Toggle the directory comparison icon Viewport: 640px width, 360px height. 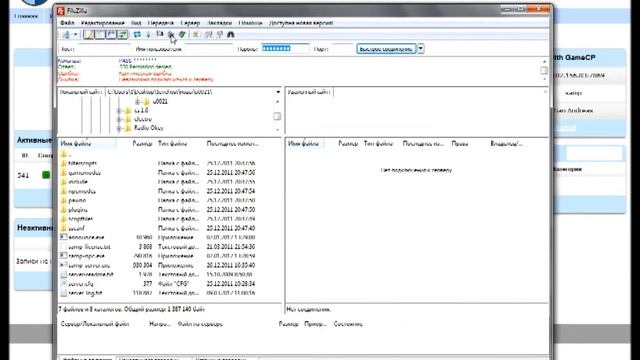pos(209,35)
